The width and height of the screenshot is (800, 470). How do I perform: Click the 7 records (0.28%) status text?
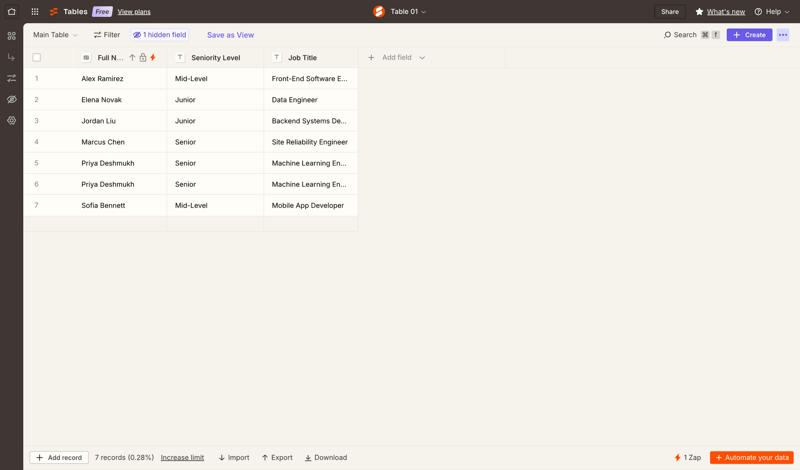pos(124,457)
